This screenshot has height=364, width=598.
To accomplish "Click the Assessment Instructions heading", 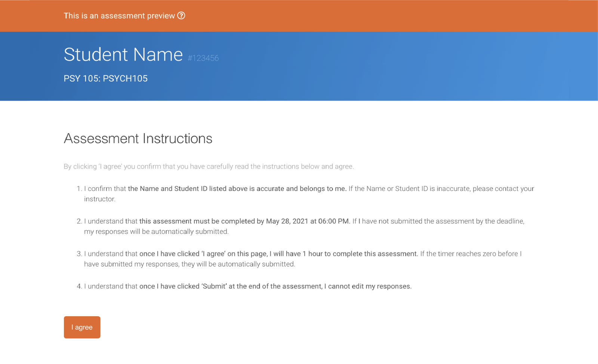I will click(x=138, y=138).
